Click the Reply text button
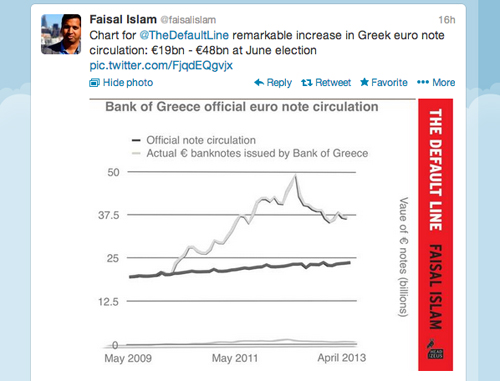The height and width of the screenshot is (381, 500). pyautogui.click(x=279, y=82)
